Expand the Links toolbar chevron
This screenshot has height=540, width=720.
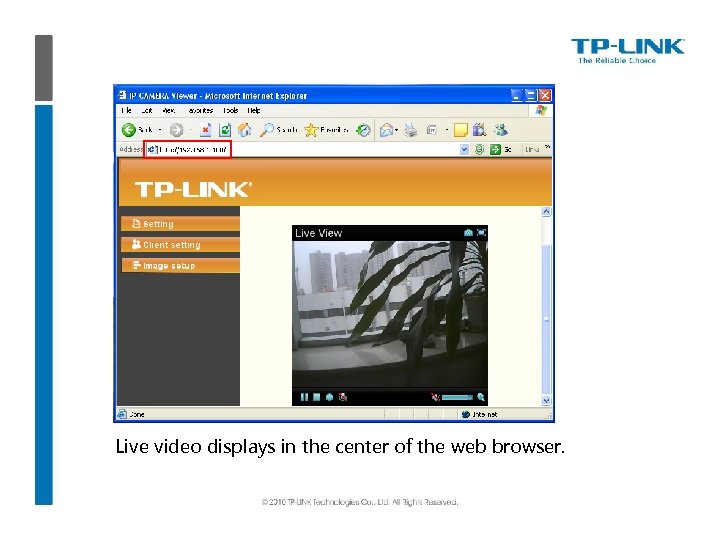click(547, 147)
